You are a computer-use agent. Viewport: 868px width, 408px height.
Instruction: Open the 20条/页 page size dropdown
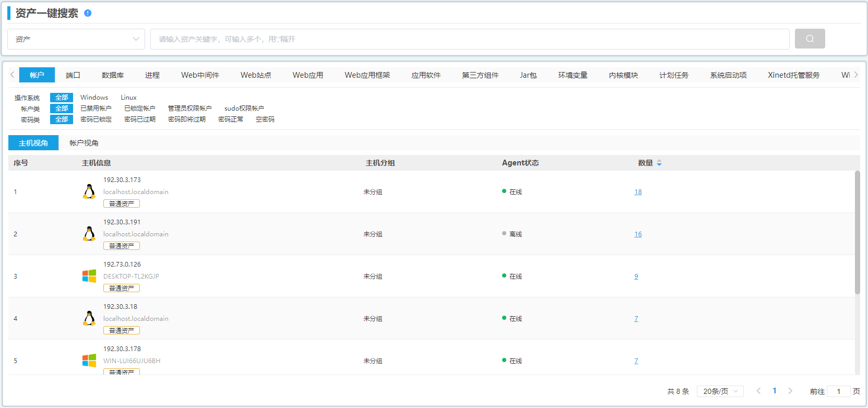720,391
